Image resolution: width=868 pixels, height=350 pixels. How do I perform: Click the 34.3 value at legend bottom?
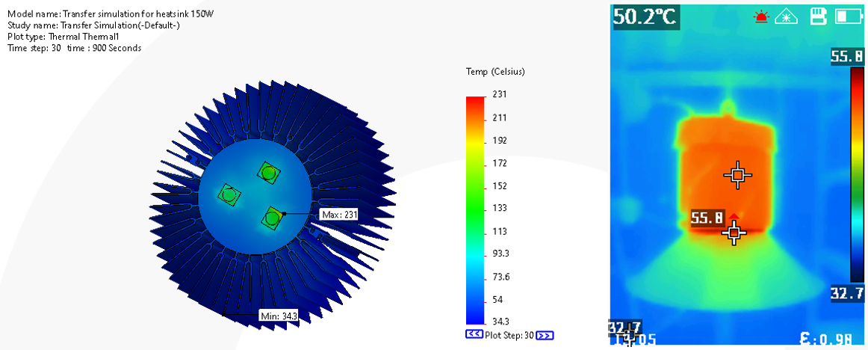(x=501, y=322)
